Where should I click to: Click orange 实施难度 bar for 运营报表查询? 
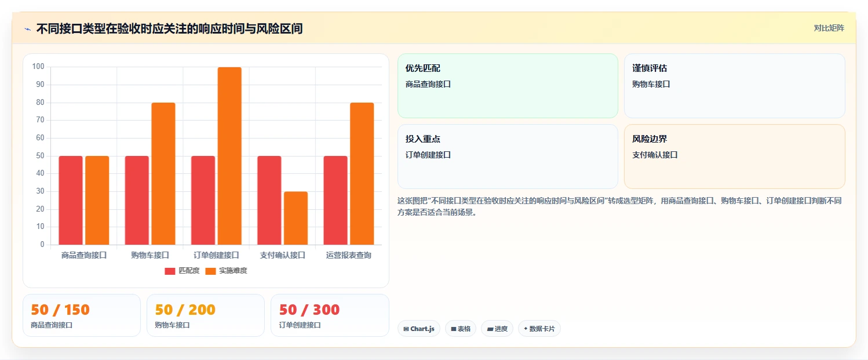[x=362, y=173]
